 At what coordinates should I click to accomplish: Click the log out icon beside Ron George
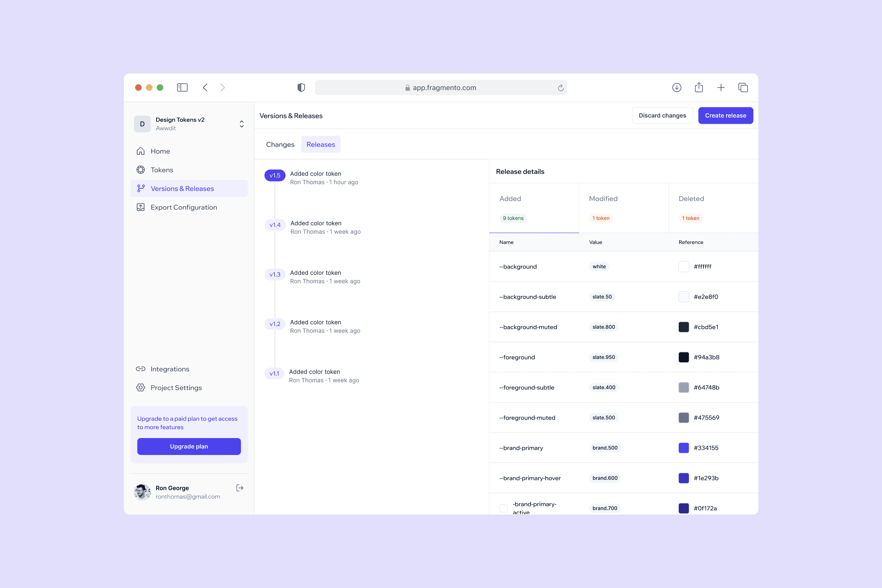(240, 488)
